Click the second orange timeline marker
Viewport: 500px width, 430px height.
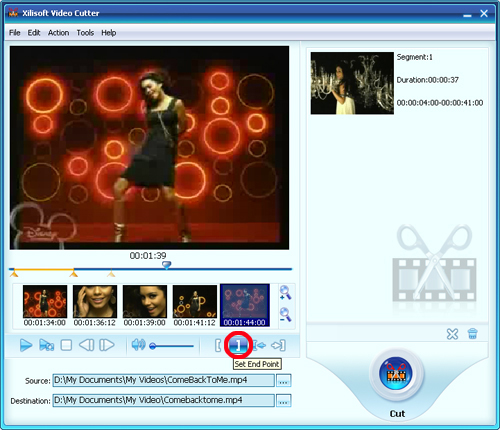click(74, 274)
